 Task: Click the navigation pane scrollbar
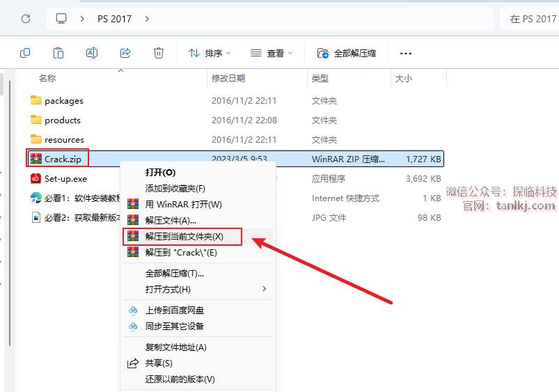coord(10,213)
